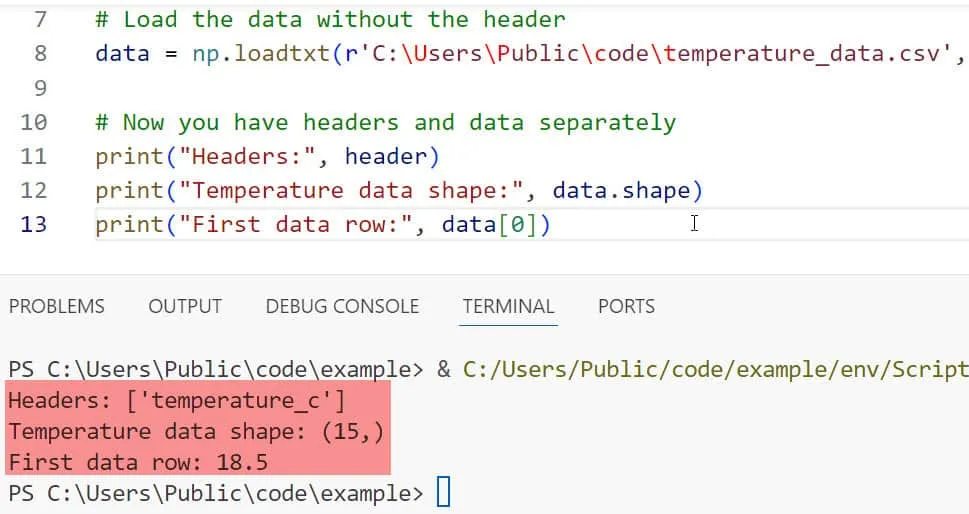Click line number 11 in the gutter
The image size is (969, 514).
pyautogui.click(x=34, y=156)
